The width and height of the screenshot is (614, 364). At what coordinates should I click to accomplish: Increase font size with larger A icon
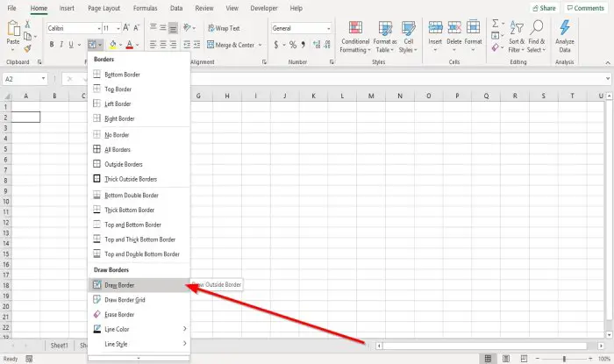pos(126,28)
